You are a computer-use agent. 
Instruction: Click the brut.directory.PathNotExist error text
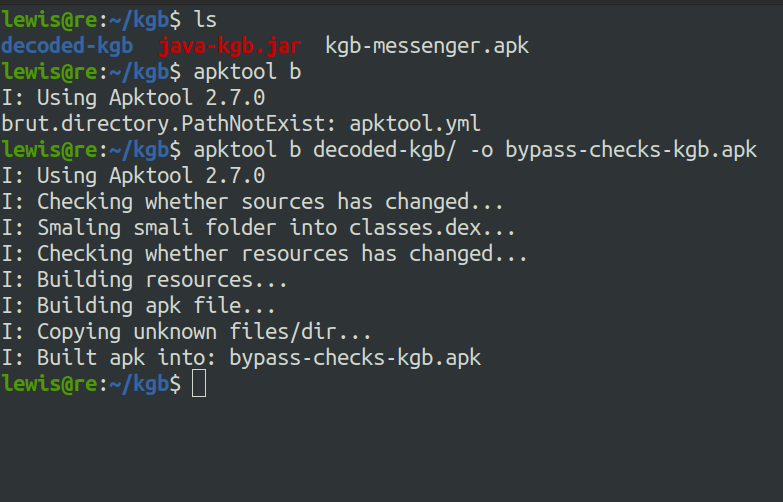[x=170, y=123]
